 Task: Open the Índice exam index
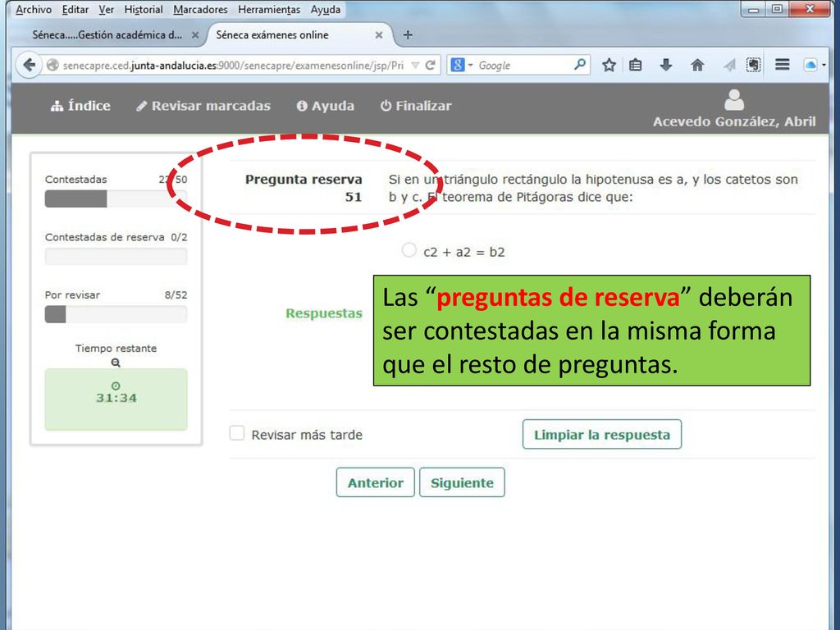80,106
